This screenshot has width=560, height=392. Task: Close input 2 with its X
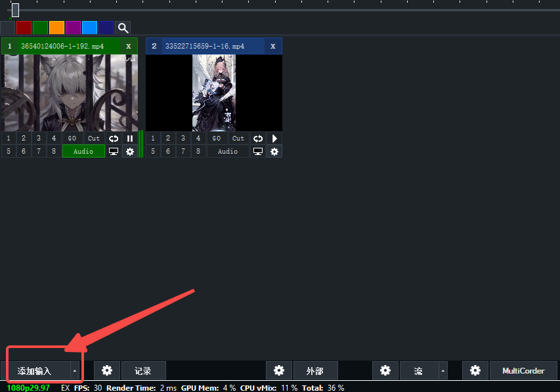[x=273, y=46]
